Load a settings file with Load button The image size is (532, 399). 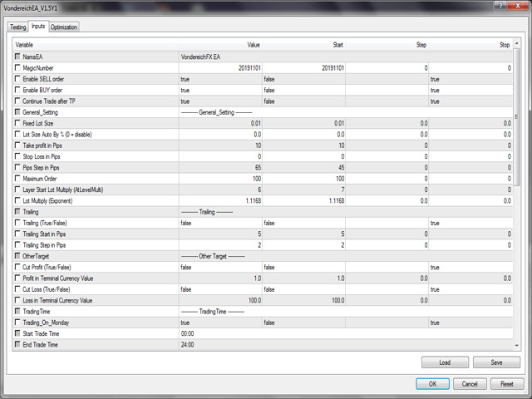pos(445,362)
